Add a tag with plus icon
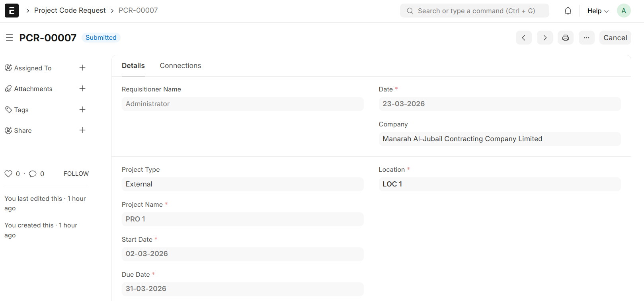Screen dimensions: 644x301 pyautogui.click(x=82, y=110)
